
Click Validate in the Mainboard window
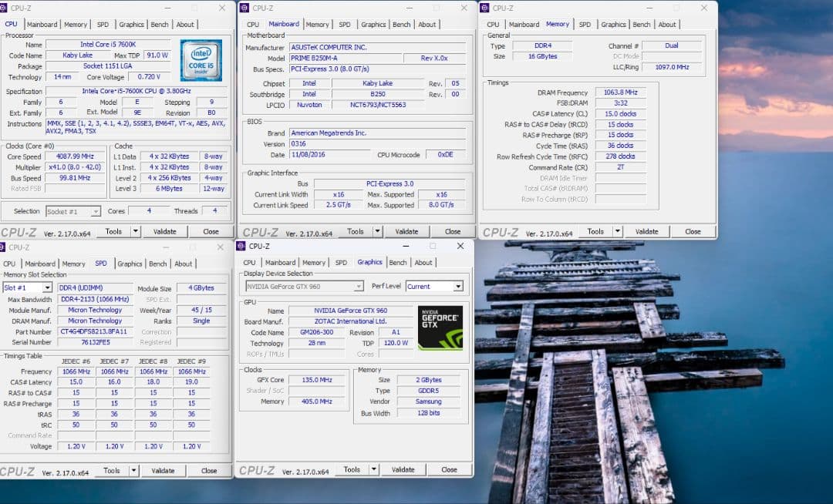[x=407, y=231]
